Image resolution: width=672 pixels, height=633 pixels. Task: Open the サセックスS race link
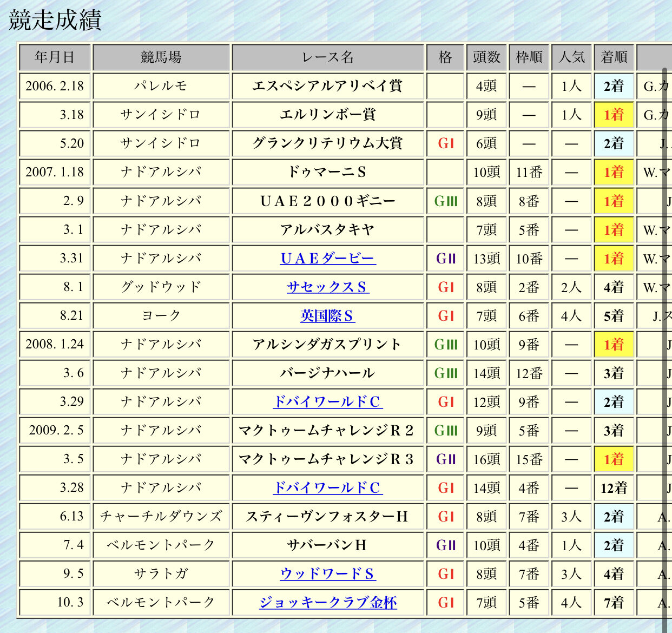click(328, 287)
